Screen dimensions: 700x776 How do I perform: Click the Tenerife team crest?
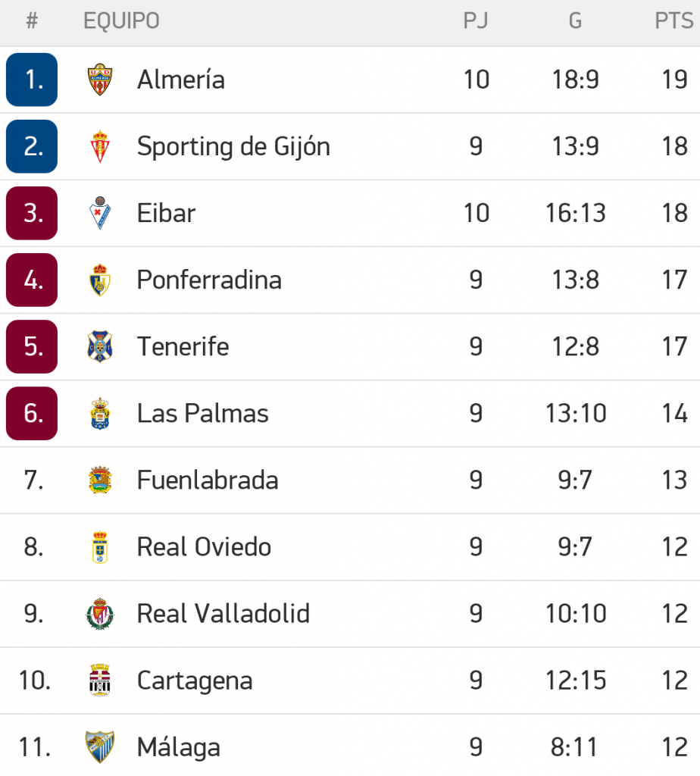pos(100,346)
